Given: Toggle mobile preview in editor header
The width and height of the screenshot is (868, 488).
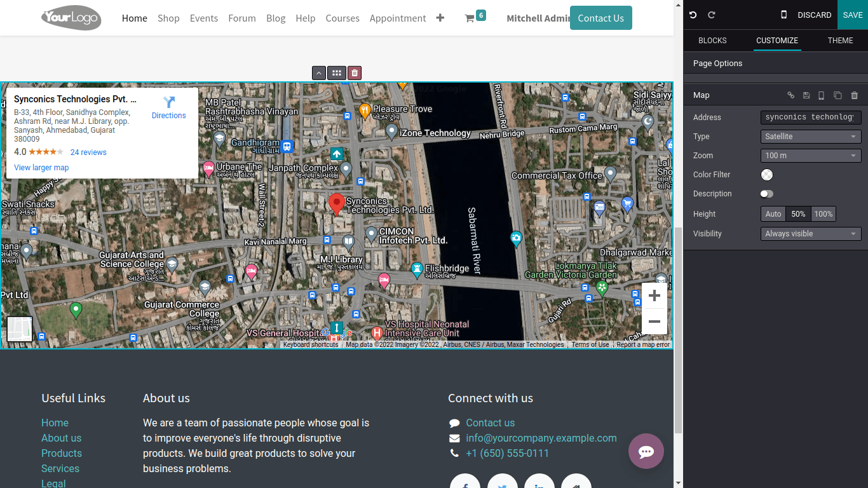Looking at the screenshot, I should 783,15.
